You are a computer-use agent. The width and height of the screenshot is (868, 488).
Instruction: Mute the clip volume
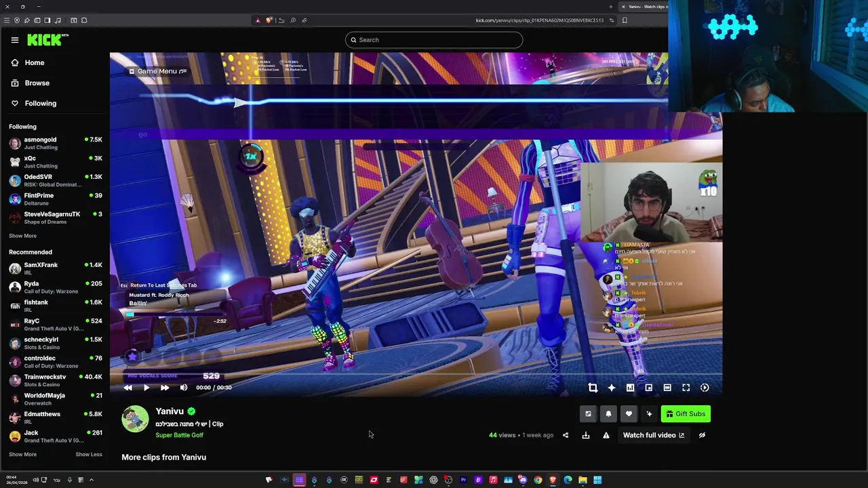(x=184, y=388)
